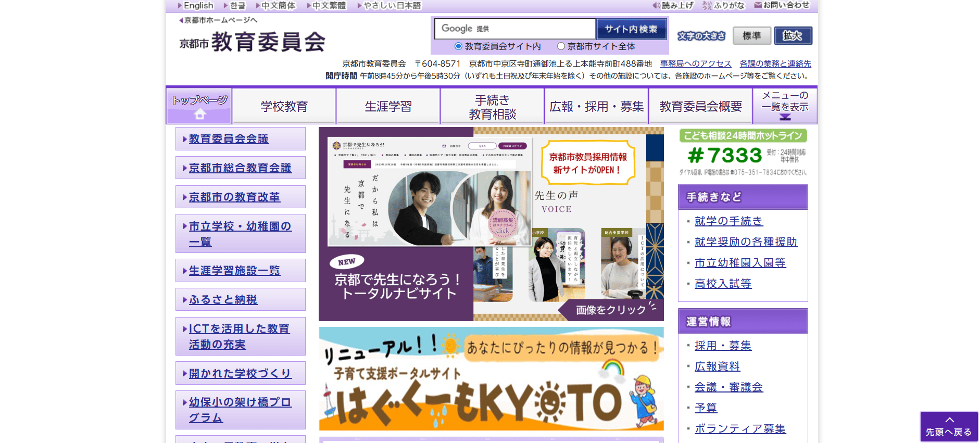Select the 京都市サイト全体 radio button

point(561,46)
